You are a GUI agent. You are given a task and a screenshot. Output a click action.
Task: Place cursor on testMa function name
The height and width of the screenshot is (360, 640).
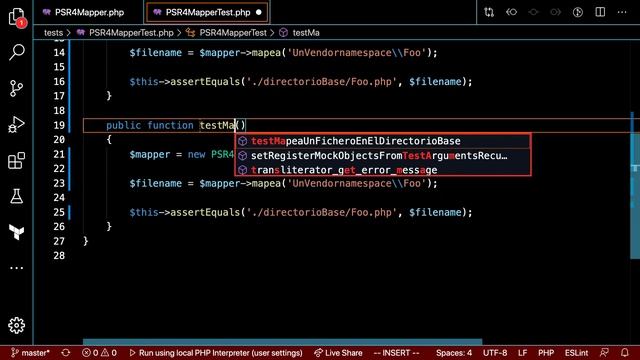(x=217, y=125)
